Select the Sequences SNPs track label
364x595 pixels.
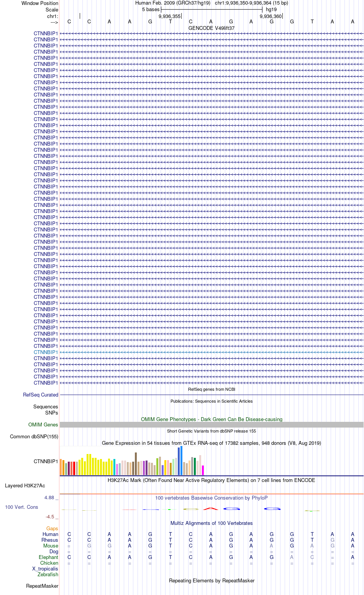46,410
